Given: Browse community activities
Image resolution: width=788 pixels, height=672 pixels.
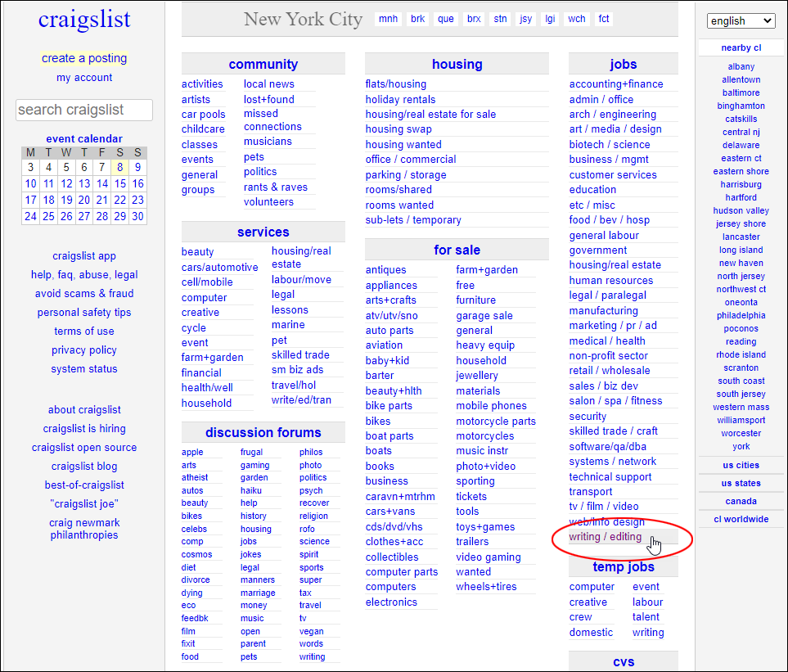Looking at the screenshot, I should pyautogui.click(x=202, y=84).
